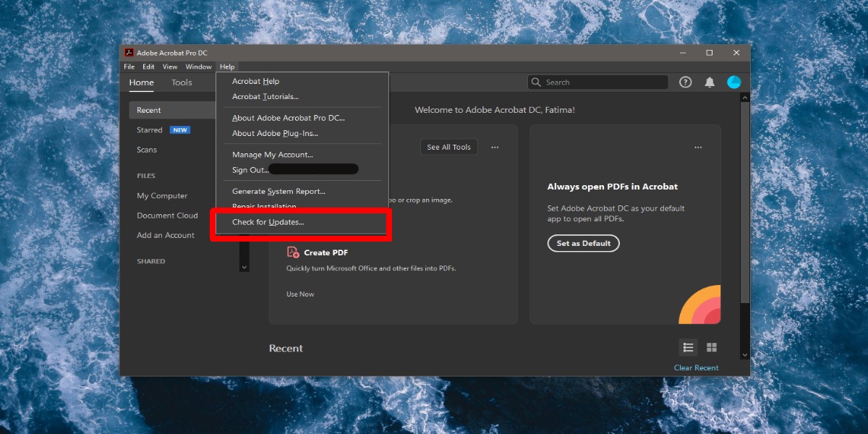Maximize the Acrobat window
The width and height of the screenshot is (868, 434).
(x=710, y=53)
